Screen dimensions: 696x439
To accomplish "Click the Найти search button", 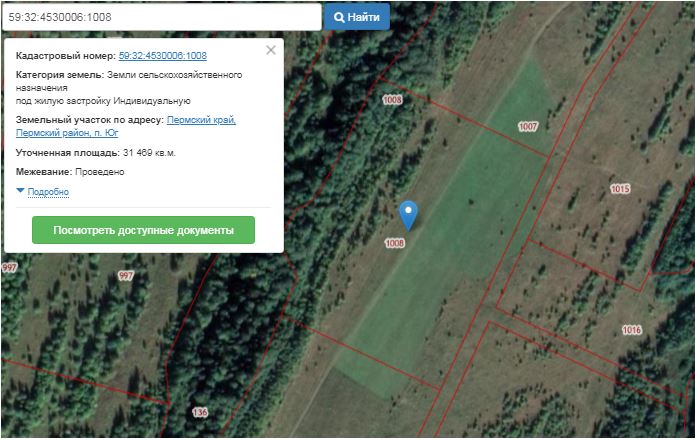I will (357, 17).
